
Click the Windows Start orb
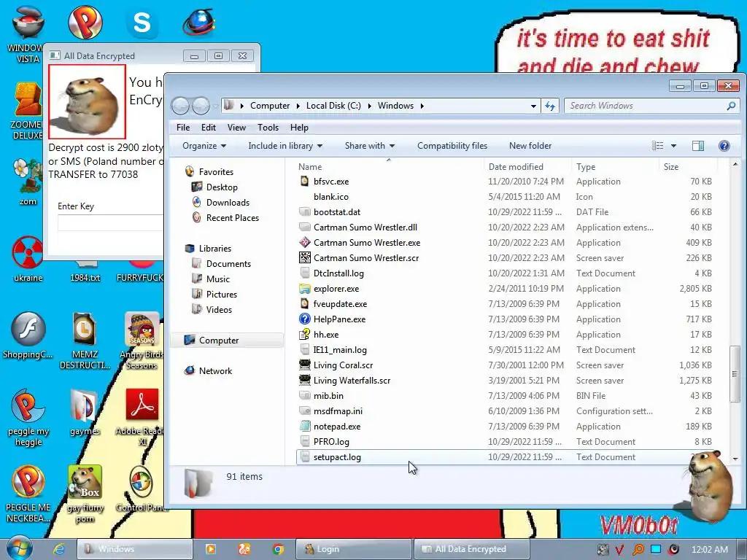coord(19,548)
